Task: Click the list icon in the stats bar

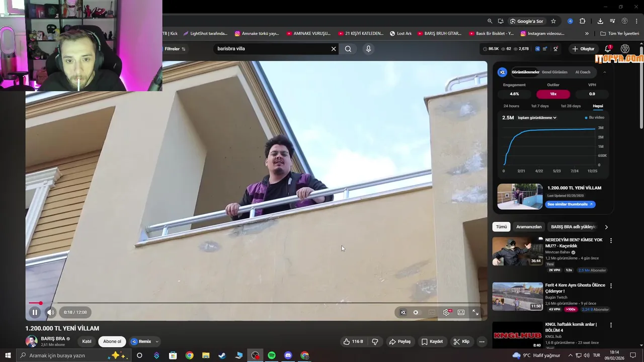Action: (x=545, y=49)
